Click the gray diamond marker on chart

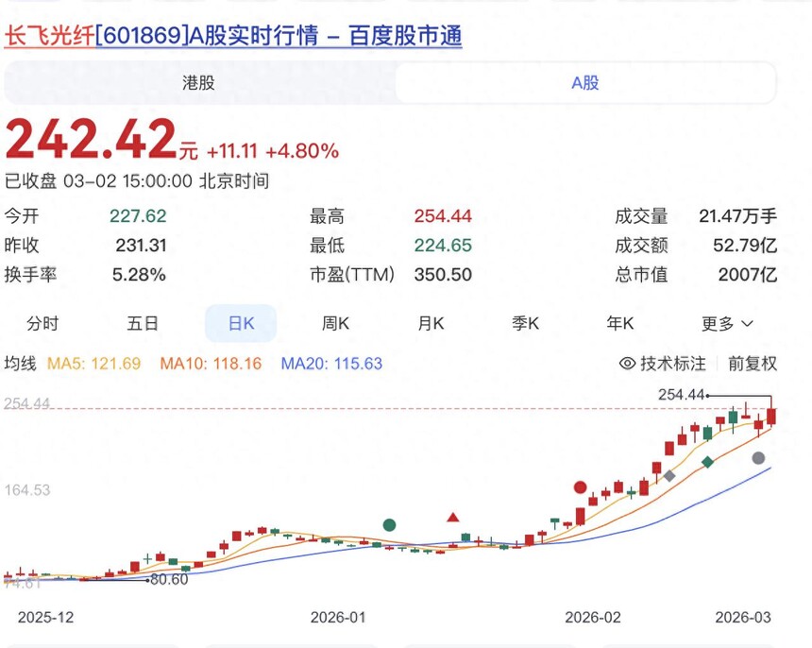(x=669, y=476)
